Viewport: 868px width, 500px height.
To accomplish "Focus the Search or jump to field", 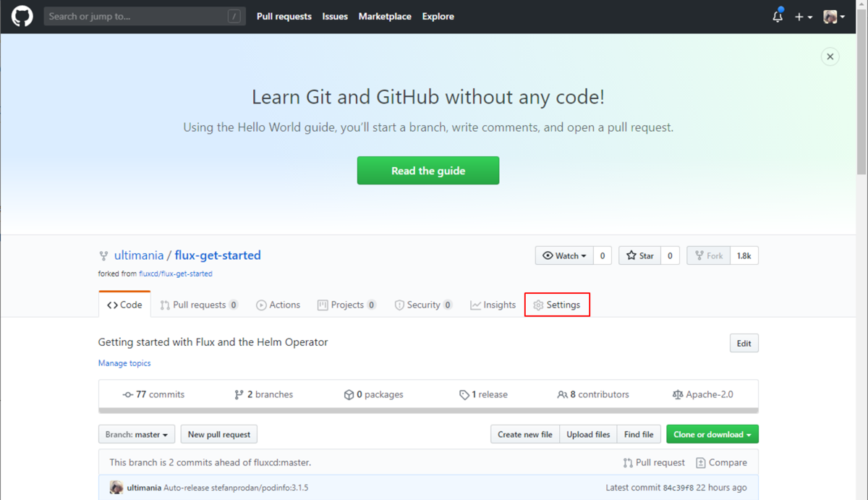I will click(145, 16).
